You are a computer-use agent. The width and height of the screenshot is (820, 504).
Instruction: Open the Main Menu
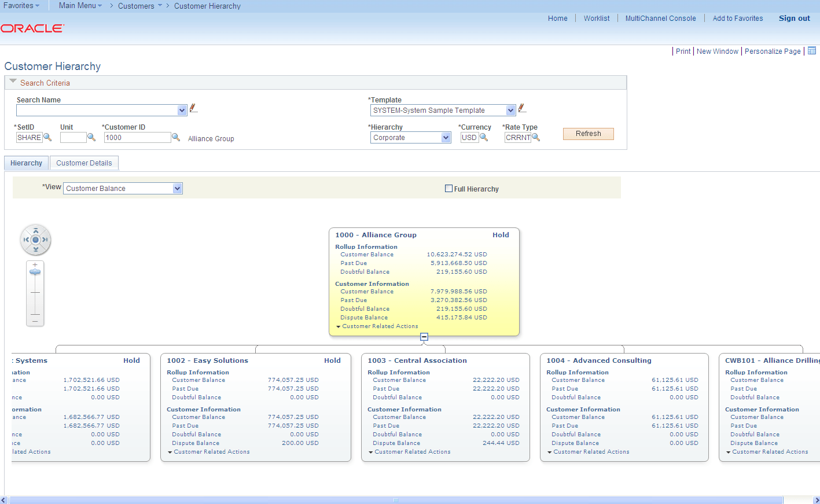coord(79,6)
